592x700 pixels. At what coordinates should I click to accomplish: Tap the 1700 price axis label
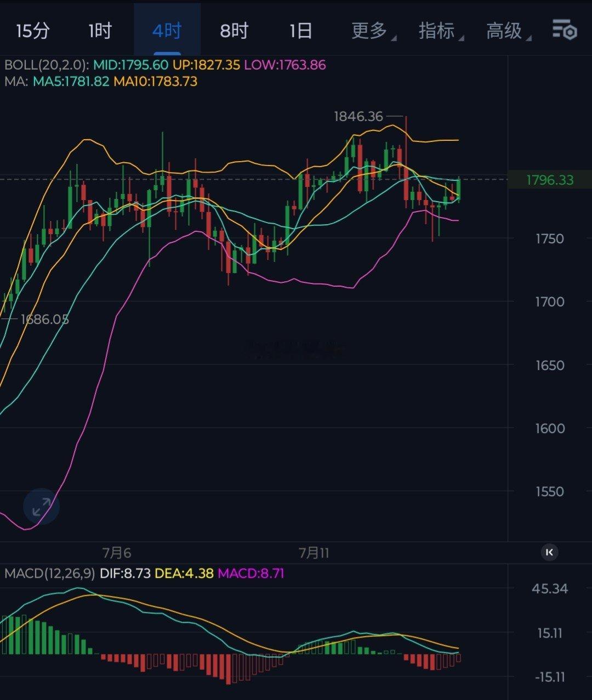550,301
